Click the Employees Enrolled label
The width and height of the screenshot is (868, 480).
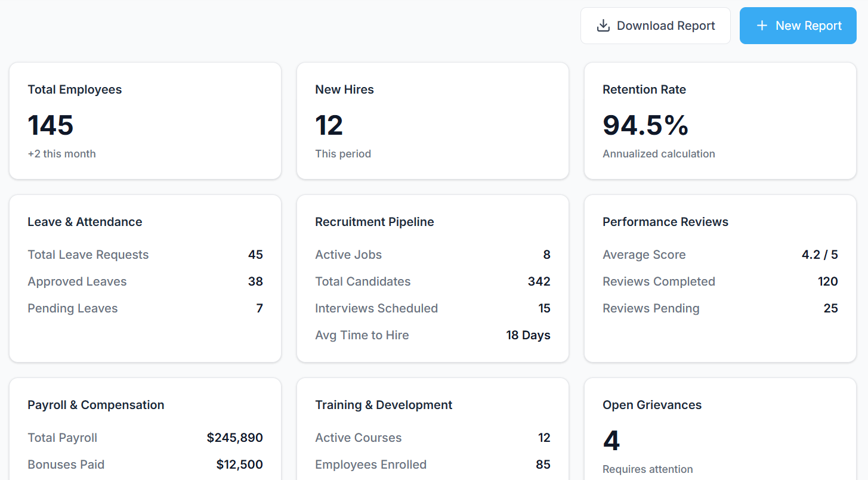point(371,464)
